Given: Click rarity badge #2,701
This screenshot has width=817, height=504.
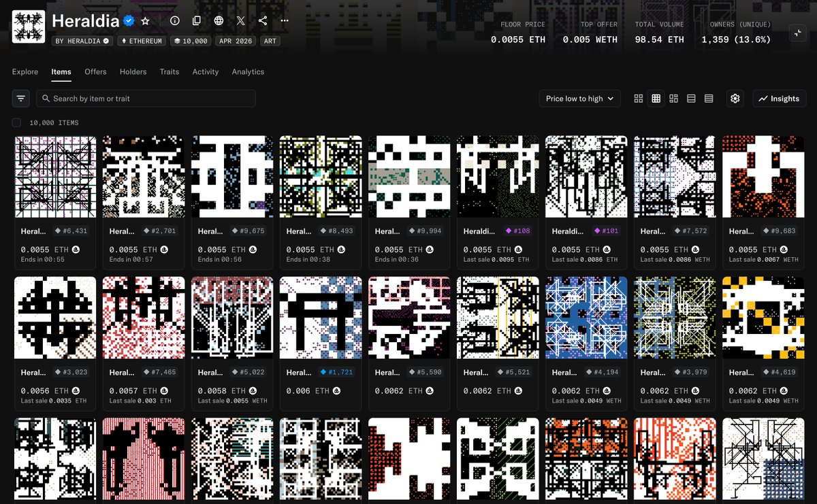Looking at the screenshot, I should (x=160, y=231).
